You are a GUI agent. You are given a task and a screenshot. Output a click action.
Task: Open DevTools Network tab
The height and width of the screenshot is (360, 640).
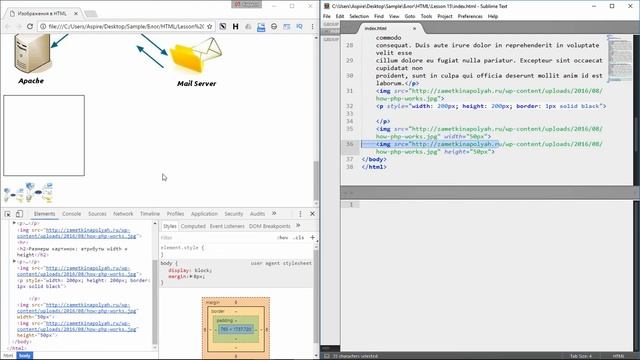[123, 214]
